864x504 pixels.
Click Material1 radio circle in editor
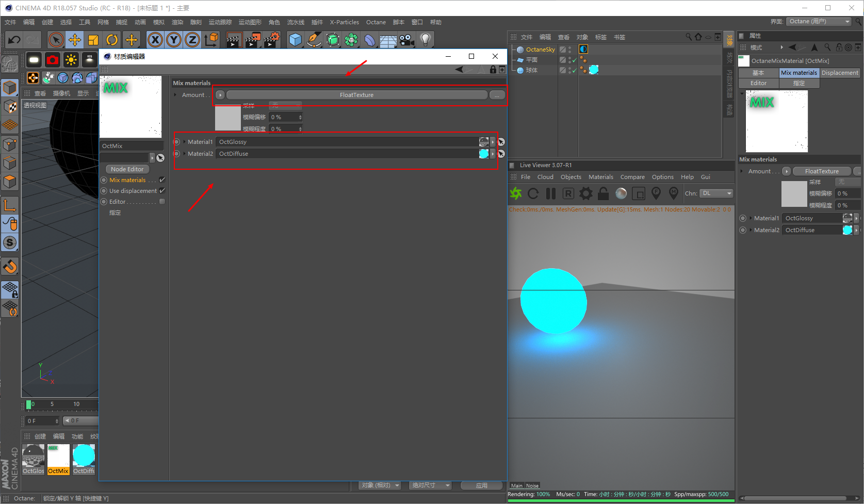[x=177, y=142]
